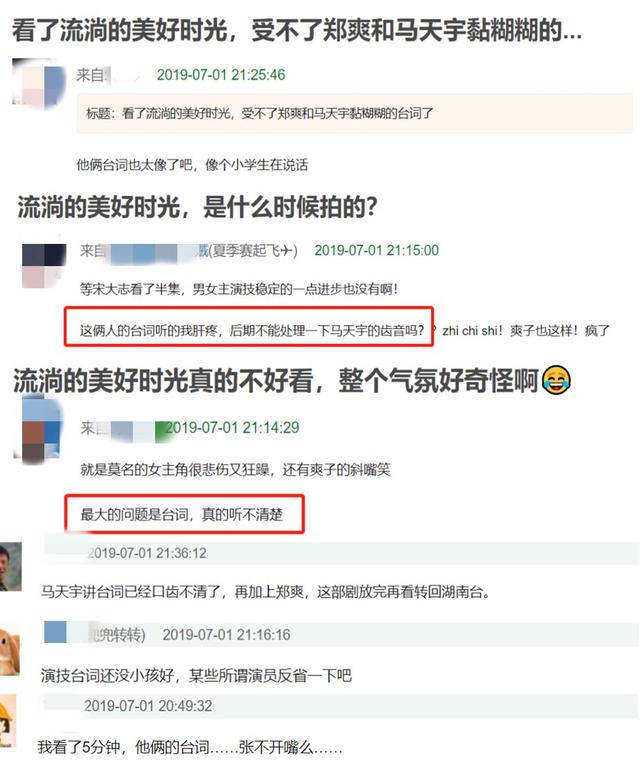The height and width of the screenshot is (774, 640).
Task: Click the rabbit avatar beside 21:16:16 reply
Action: point(10,649)
